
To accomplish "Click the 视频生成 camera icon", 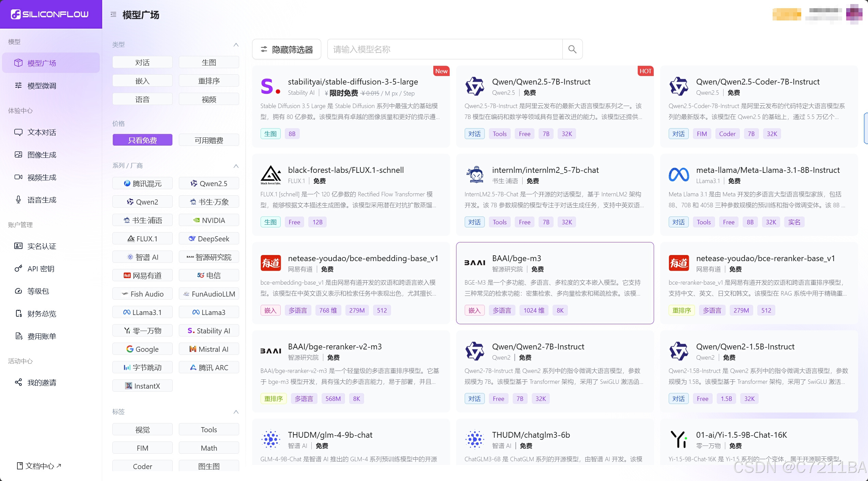I will coord(18,177).
